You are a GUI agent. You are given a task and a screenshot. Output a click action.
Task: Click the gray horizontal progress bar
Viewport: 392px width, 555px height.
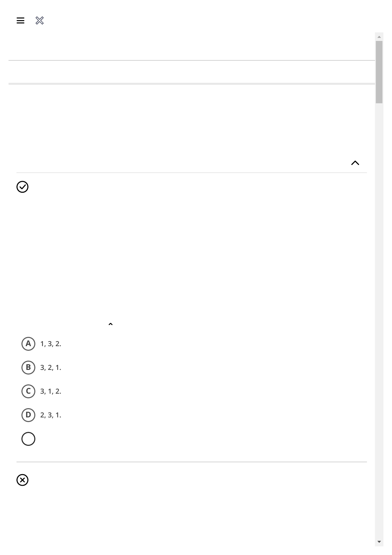191,84
